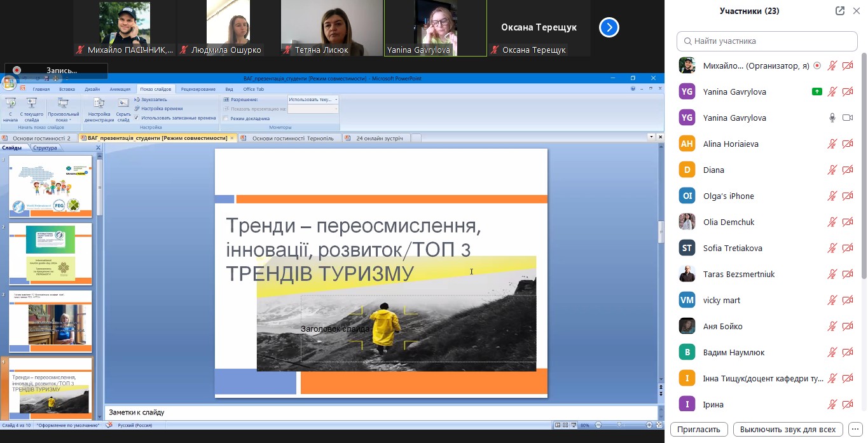Click Скрыть слайд hide slide icon

[x=123, y=109]
